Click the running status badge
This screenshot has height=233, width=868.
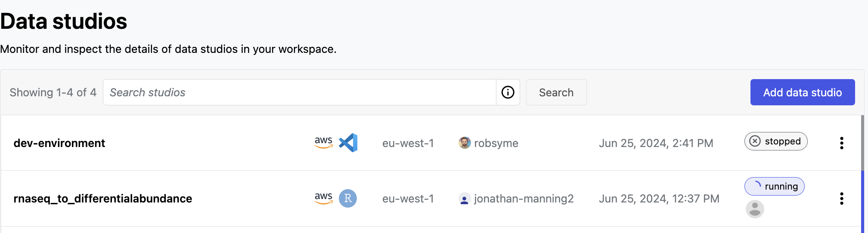click(774, 187)
